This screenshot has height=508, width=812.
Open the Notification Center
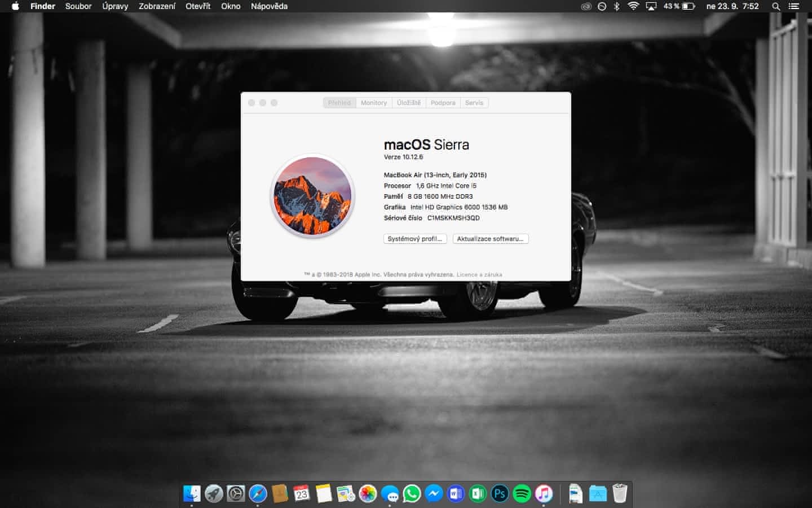coord(793,6)
